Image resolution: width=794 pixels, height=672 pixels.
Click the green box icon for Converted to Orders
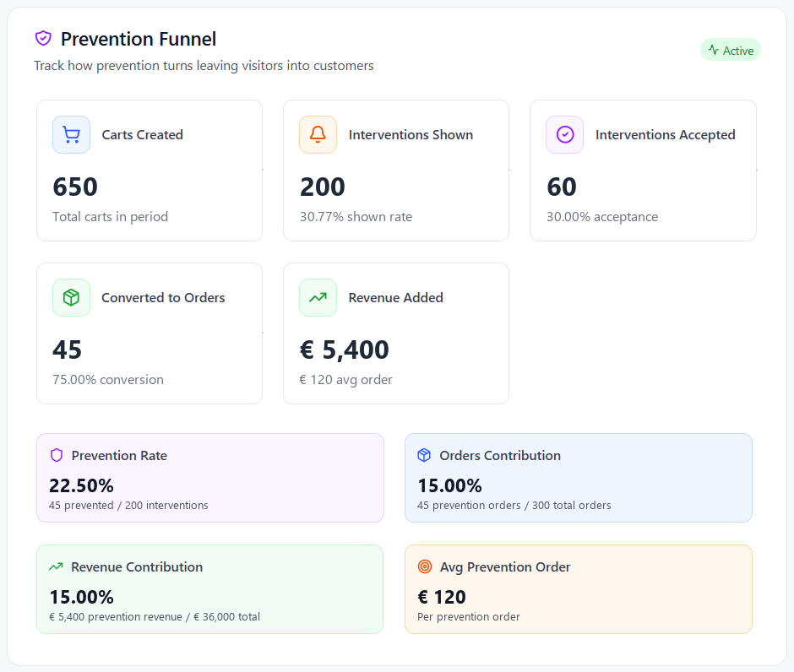tap(72, 297)
